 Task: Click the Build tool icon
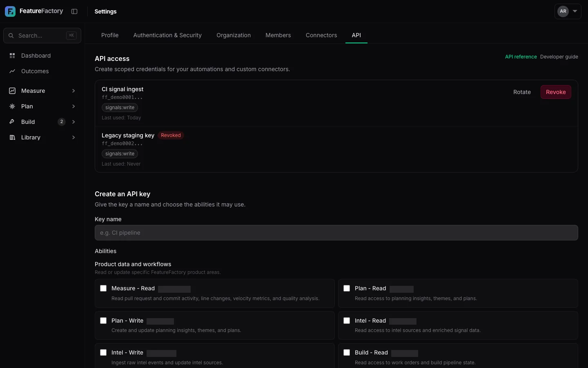click(x=12, y=122)
